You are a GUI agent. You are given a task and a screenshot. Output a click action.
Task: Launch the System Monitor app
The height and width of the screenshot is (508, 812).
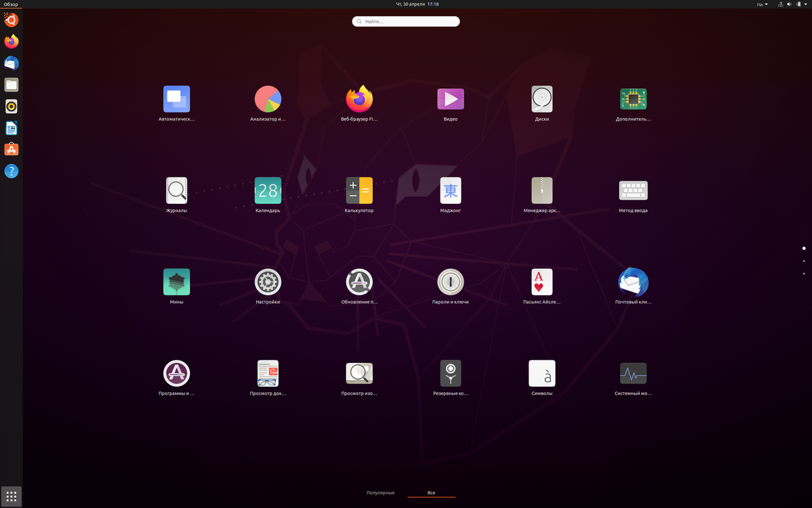(x=633, y=374)
